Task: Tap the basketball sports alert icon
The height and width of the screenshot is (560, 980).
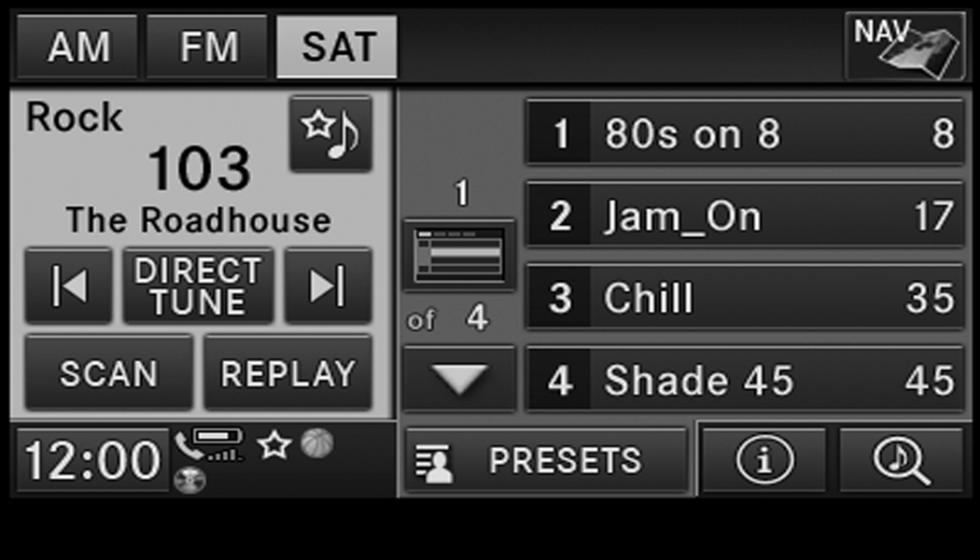Action: click(x=317, y=443)
